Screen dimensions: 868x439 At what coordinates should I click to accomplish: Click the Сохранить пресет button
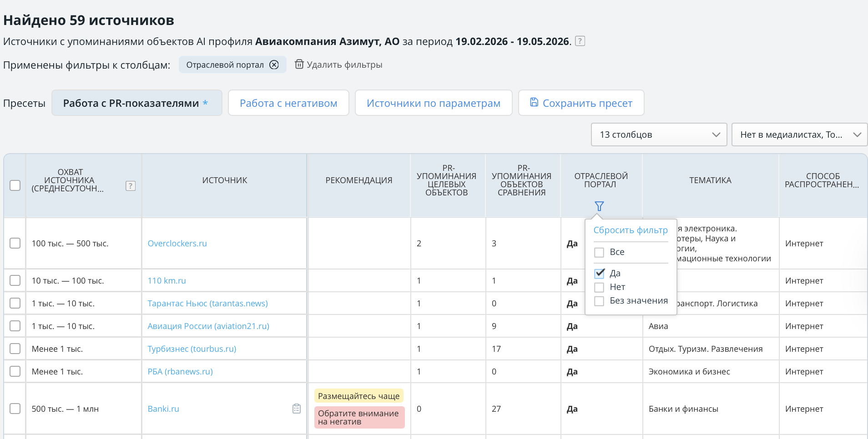pyautogui.click(x=581, y=103)
